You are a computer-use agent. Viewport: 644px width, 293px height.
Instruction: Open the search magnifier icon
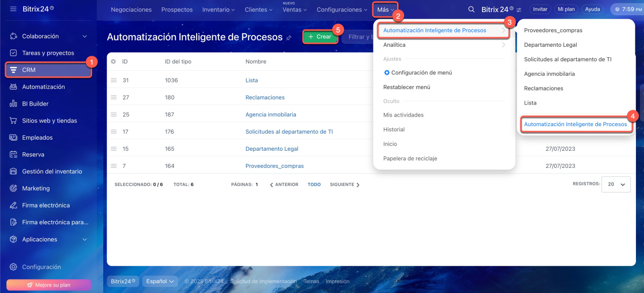[x=471, y=10]
